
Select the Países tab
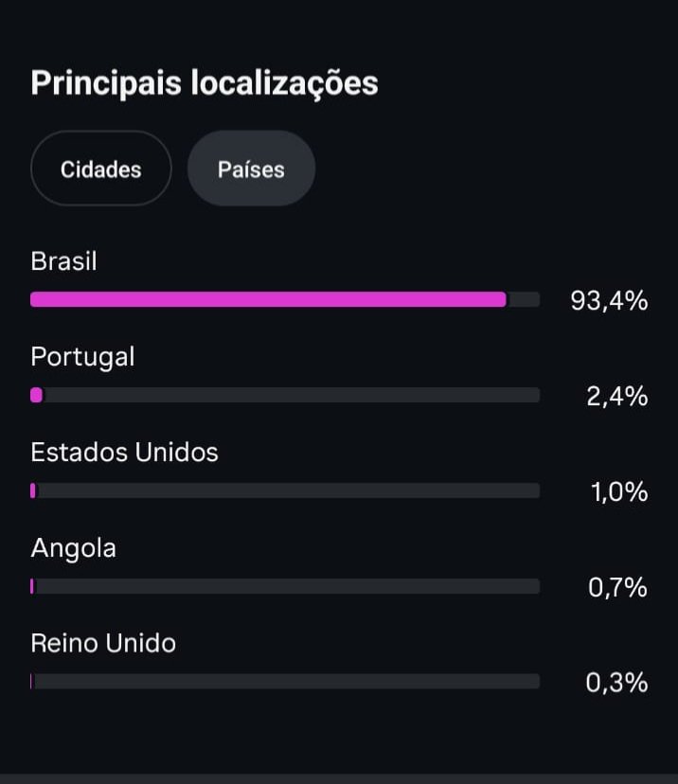tap(251, 169)
